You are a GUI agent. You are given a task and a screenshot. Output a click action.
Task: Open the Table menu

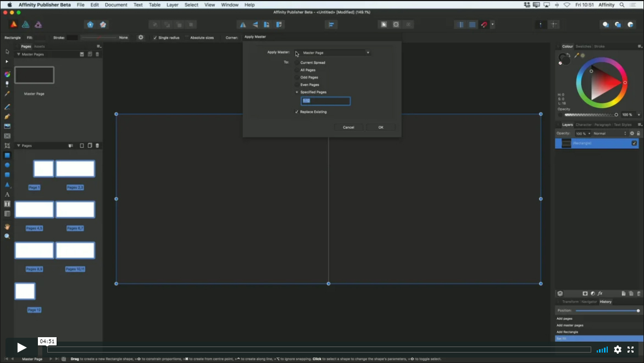(x=154, y=5)
